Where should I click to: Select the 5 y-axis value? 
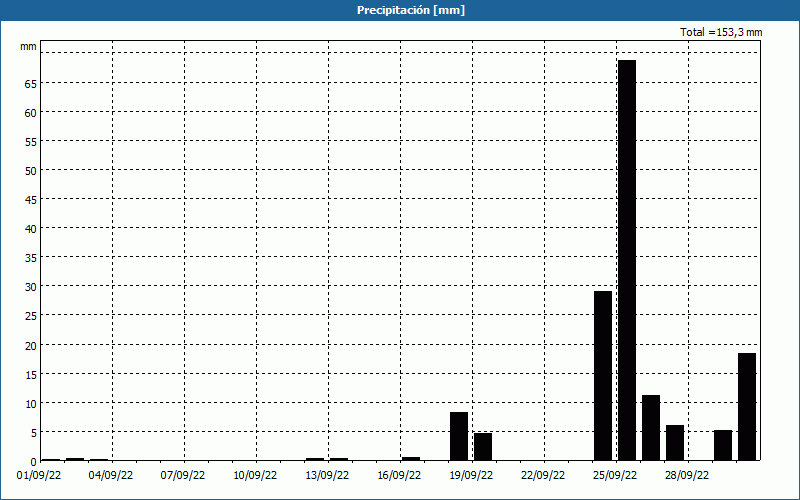coord(34,433)
